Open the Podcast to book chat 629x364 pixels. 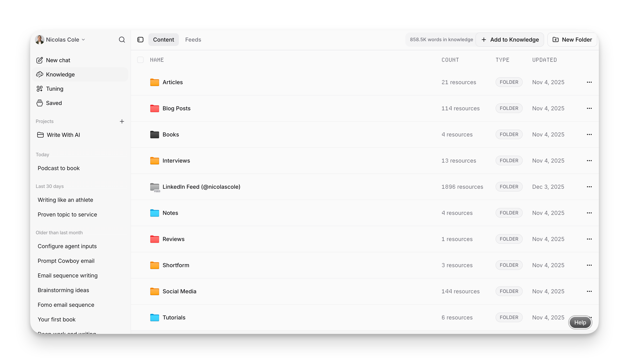coord(59,168)
